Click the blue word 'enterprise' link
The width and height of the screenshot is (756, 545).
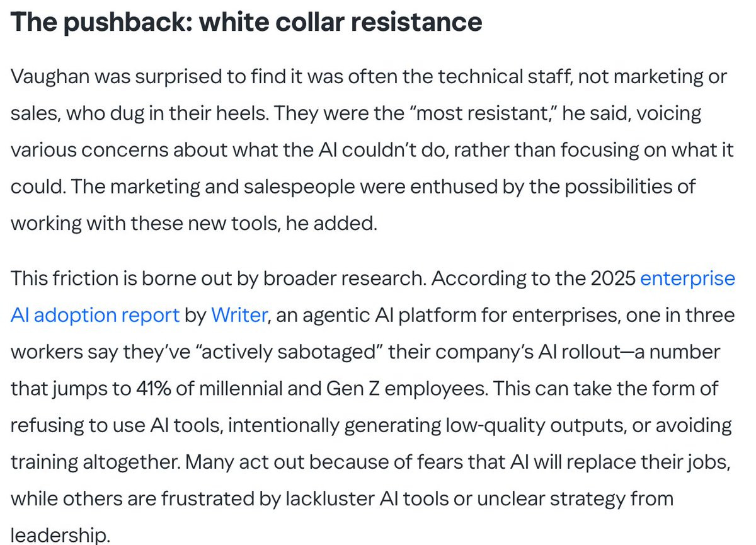687,278
